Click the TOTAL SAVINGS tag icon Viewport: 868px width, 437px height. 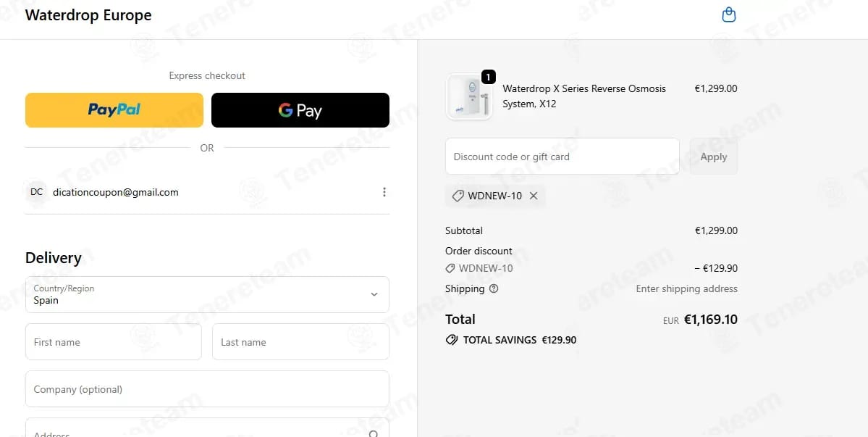452,340
